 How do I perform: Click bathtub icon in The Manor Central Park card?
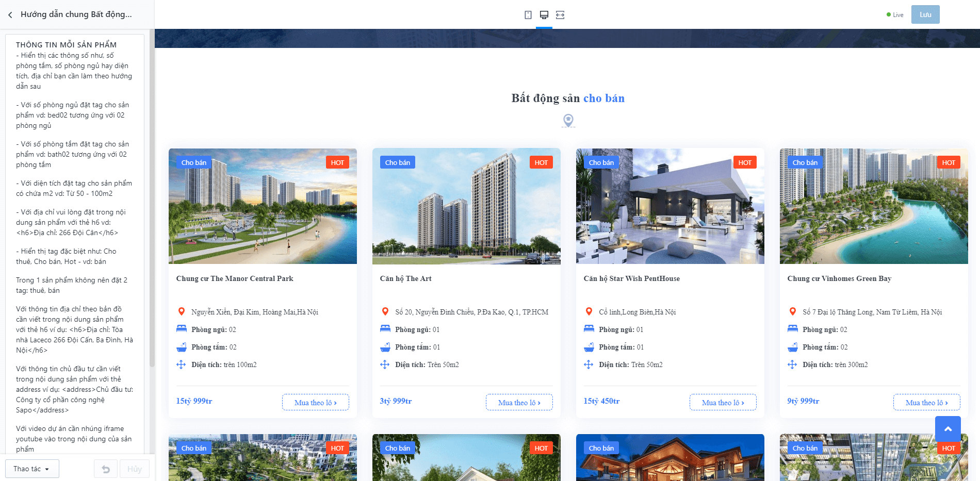[x=182, y=347]
